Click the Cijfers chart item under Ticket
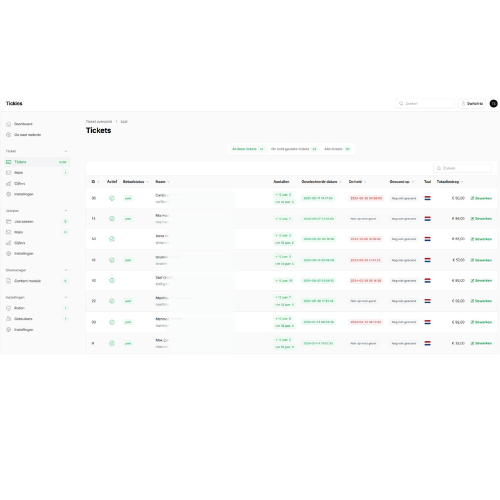This screenshot has width=500, height=500. pos(19,184)
